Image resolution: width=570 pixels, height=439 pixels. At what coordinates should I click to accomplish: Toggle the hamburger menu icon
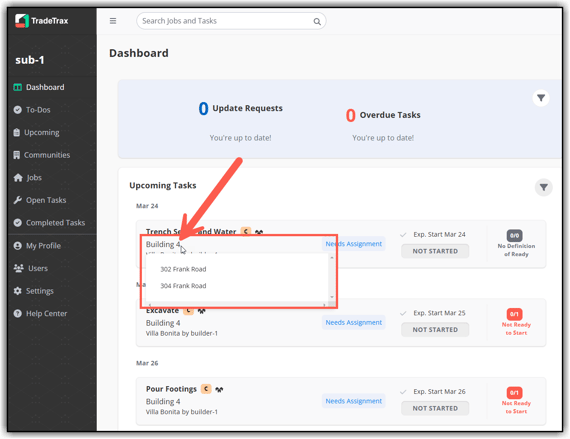(x=113, y=21)
